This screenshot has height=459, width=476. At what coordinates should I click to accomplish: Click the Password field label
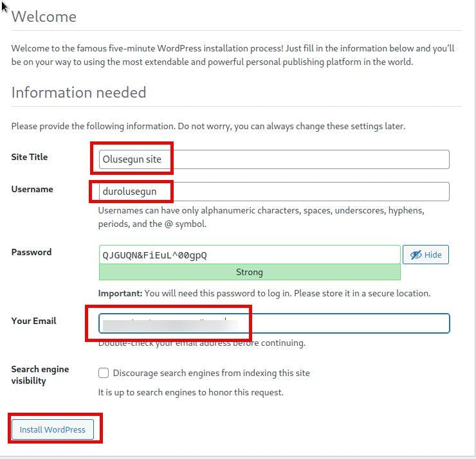pos(32,252)
